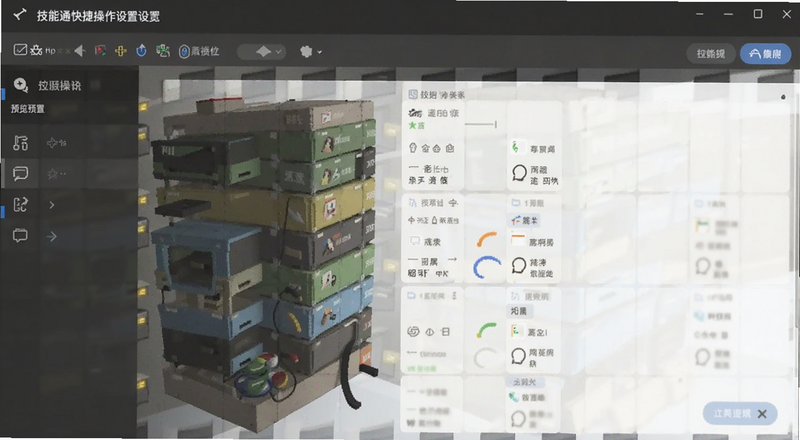800x440 pixels.
Task: Click the blue shield lock toolbar item
Action: (198, 51)
